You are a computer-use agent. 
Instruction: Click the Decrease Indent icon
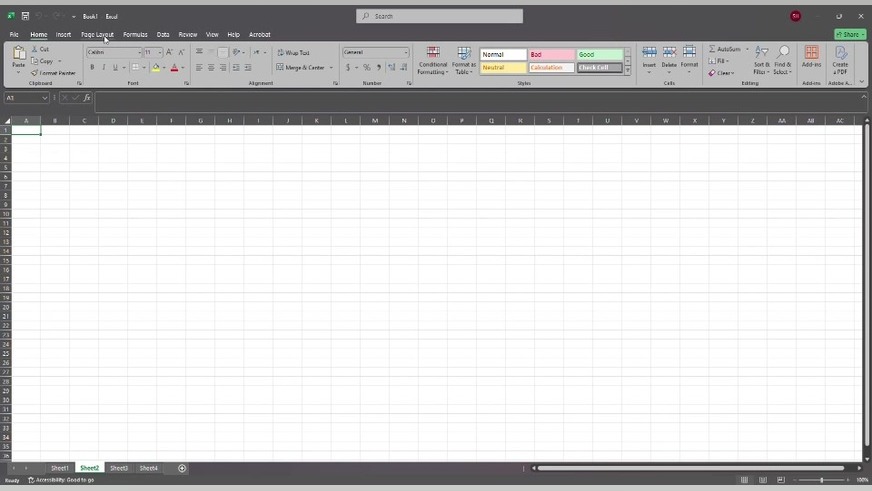[236, 67]
